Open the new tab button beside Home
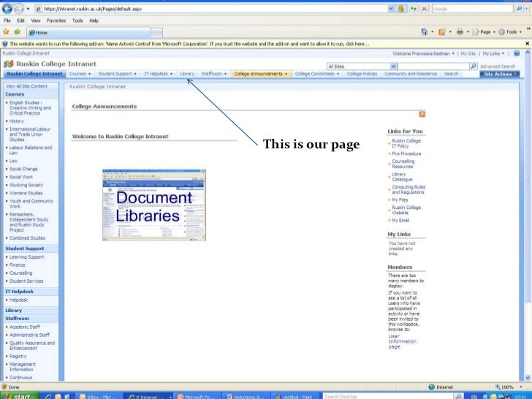This screenshot has width=532, height=399. point(156,33)
